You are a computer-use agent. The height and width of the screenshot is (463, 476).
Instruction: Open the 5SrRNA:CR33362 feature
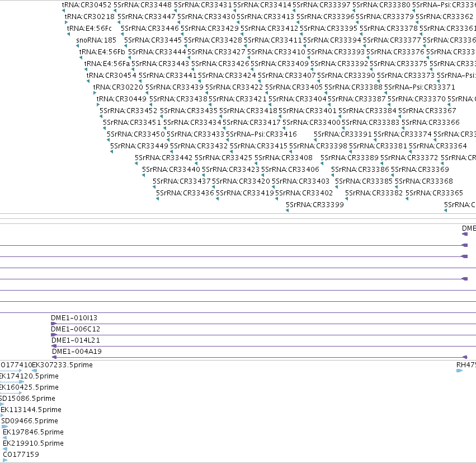[x=445, y=17]
